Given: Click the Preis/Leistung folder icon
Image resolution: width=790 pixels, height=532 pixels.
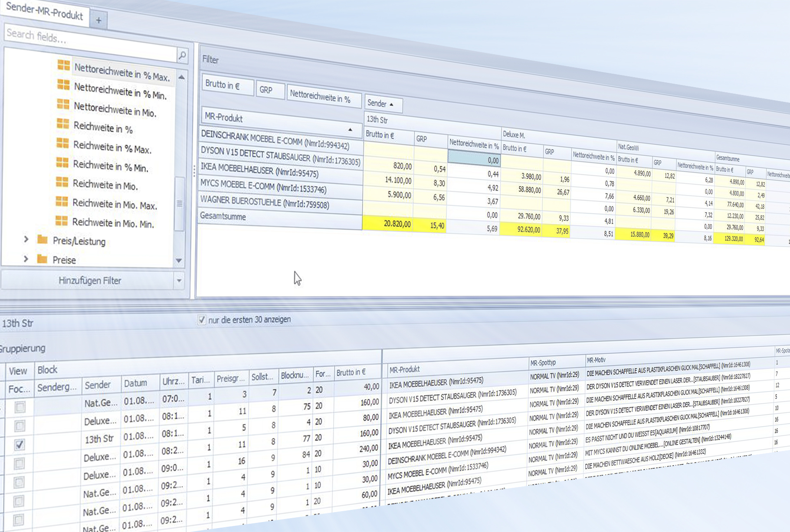Looking at the screenshot, I should pyautogui.click(x=42, y=239).
